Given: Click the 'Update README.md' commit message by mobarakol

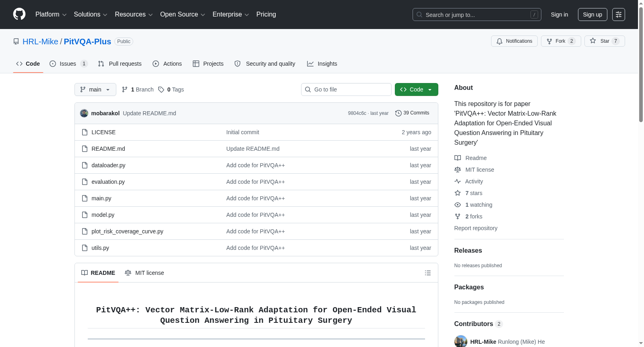Looking at the screenshot, I should click(x=149, y=113).
